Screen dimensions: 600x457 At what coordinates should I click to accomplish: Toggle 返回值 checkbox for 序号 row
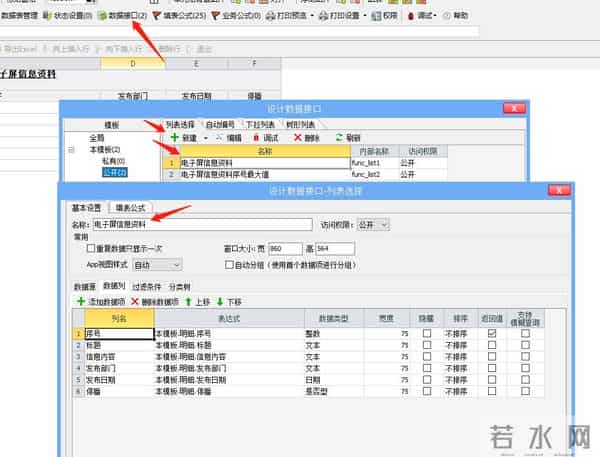[x=492, y=333]
